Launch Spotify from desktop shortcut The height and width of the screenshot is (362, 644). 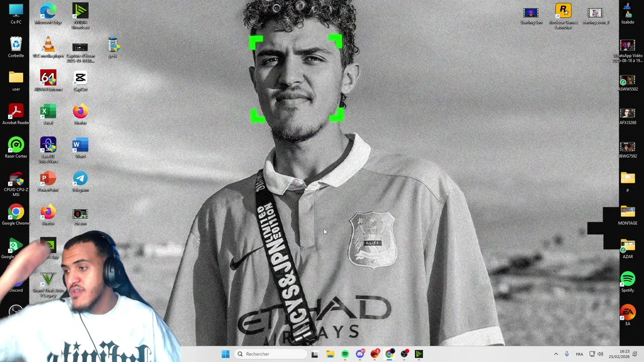click(628, 282)
